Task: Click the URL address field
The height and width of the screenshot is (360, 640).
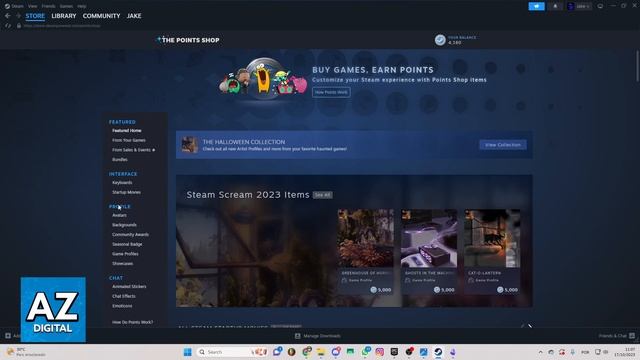Action: point(61,25)
